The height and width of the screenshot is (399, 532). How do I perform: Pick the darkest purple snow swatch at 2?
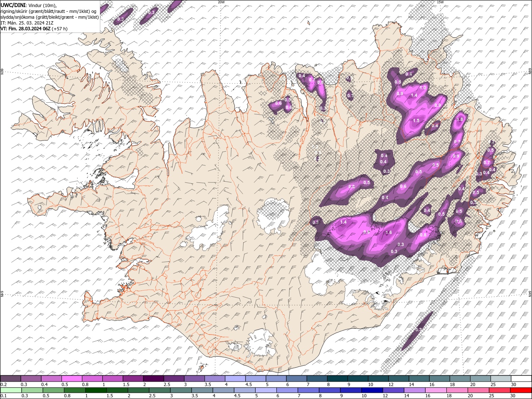(x=153, y=379)
